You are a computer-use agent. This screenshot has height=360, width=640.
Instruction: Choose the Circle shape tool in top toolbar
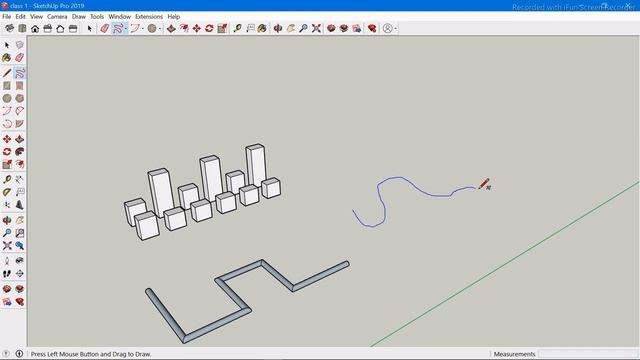tap(152, 28)
